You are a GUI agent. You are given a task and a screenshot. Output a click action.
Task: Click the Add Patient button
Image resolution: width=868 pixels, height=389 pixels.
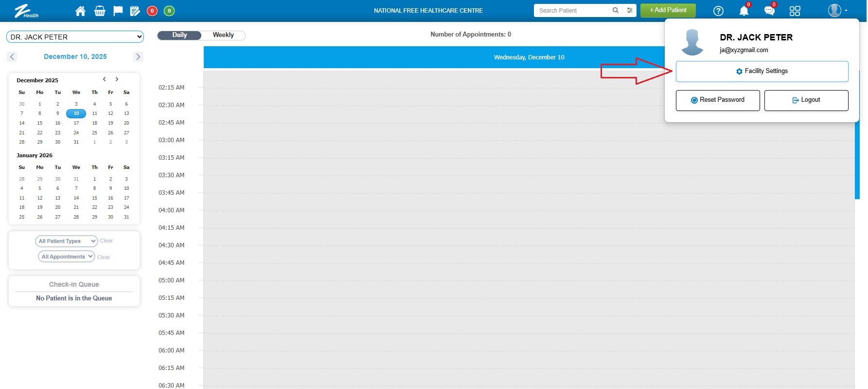[x=668, y=10]
